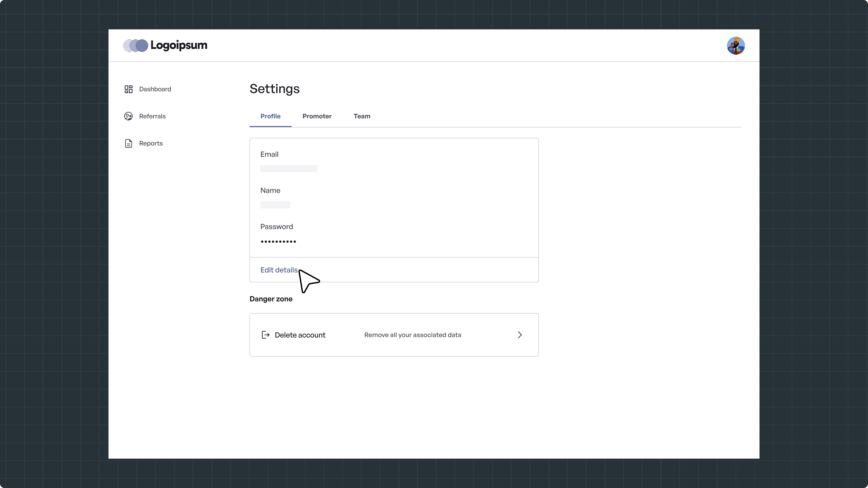The height and width of the screenshot is (488, 868).
Task: Click the Reports document icon
Action: 128,143
